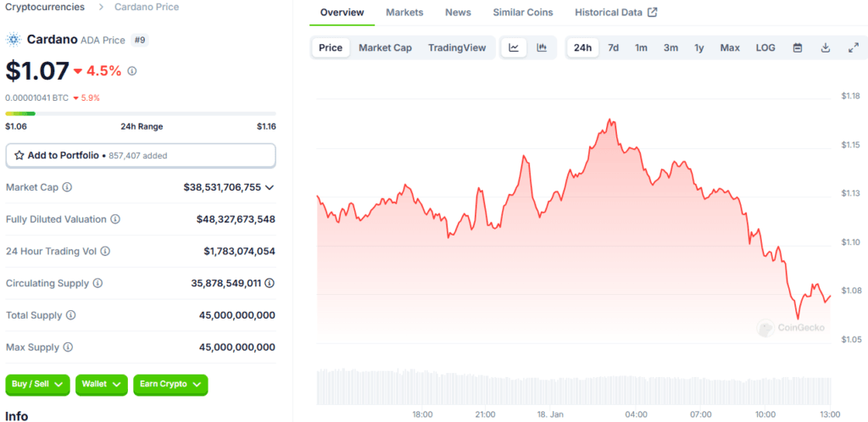Screen dimensions: 868x422
Task: Open the Wallet dropdown
Action: point(102,385)
